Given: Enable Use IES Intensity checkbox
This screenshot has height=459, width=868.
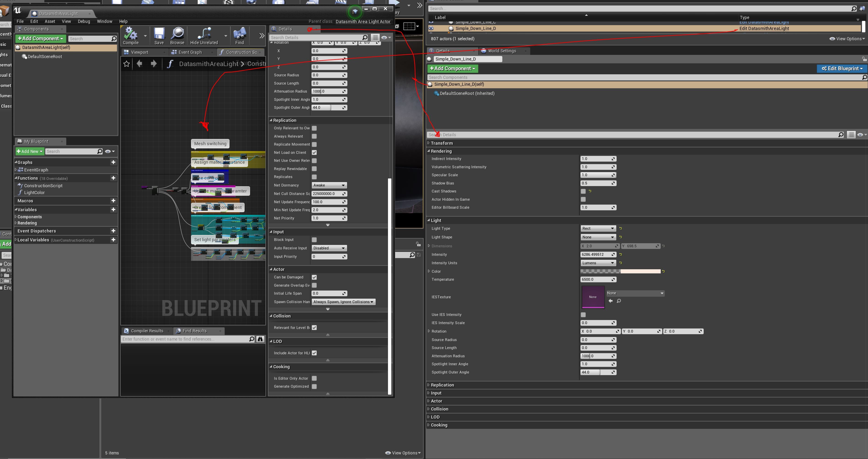Looking at the screenshot, I should click(583, 315).
